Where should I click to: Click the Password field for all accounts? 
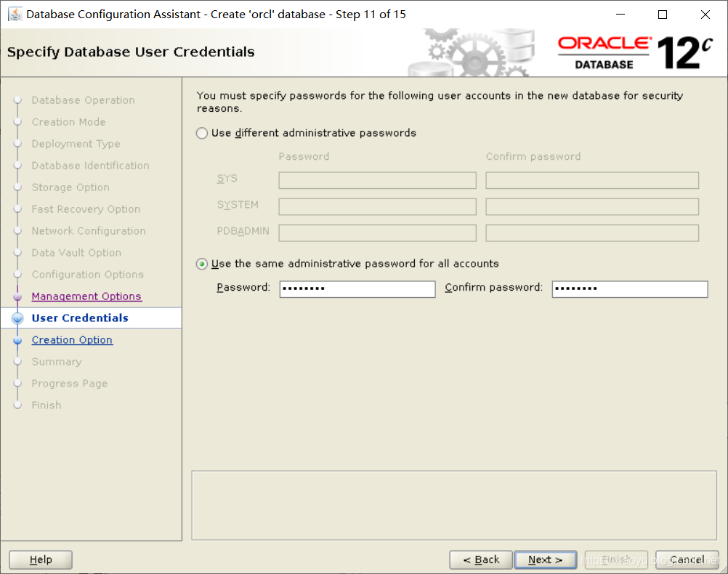pos(357,289)
